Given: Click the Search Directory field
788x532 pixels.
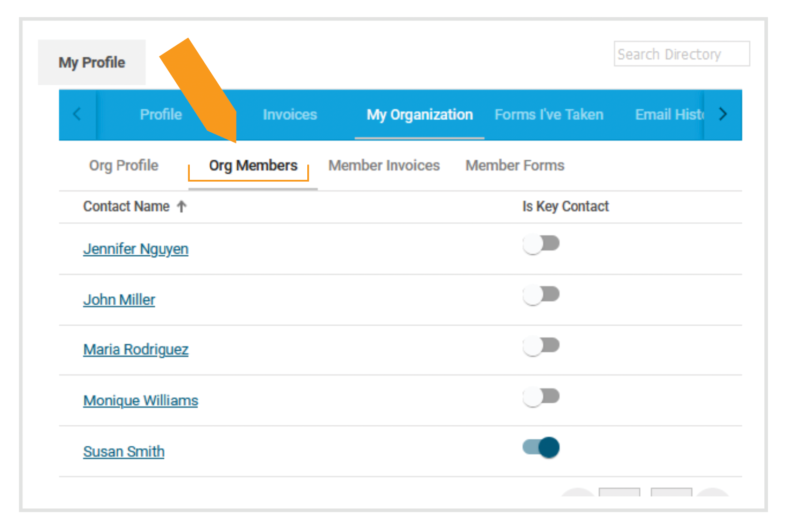Looking at the screenshot, I should click(681, 54).
